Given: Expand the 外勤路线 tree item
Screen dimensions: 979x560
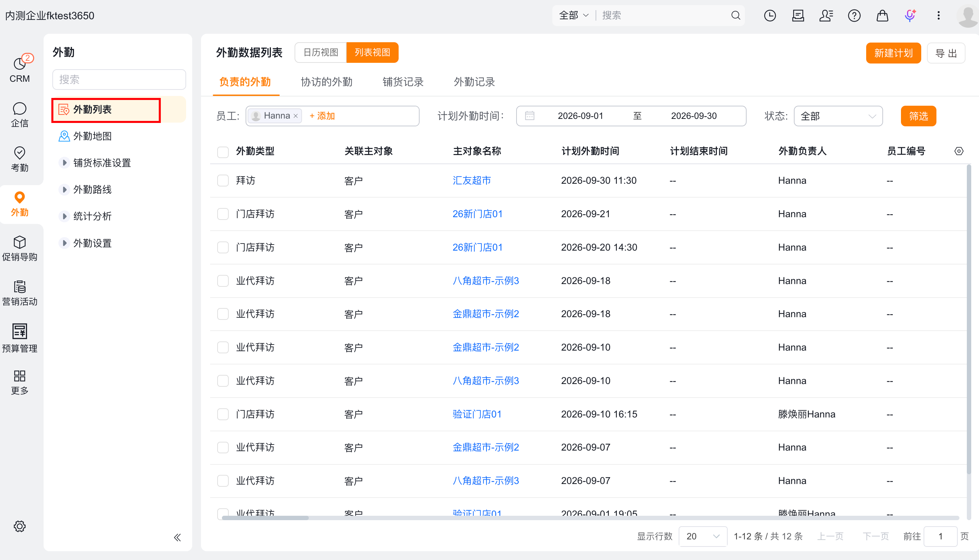Looking at the screenshot, I should [64, 189].
